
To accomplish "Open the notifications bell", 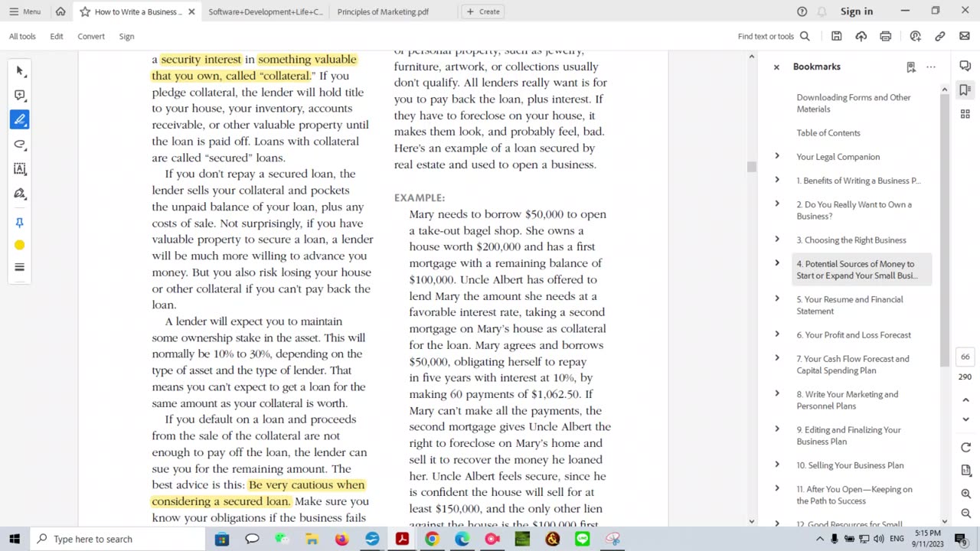I will tap(822, 11).
